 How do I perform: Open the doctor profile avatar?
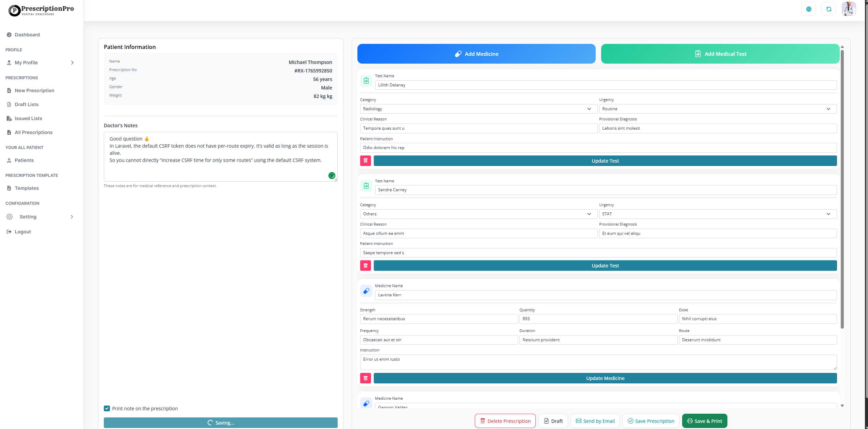849,9
